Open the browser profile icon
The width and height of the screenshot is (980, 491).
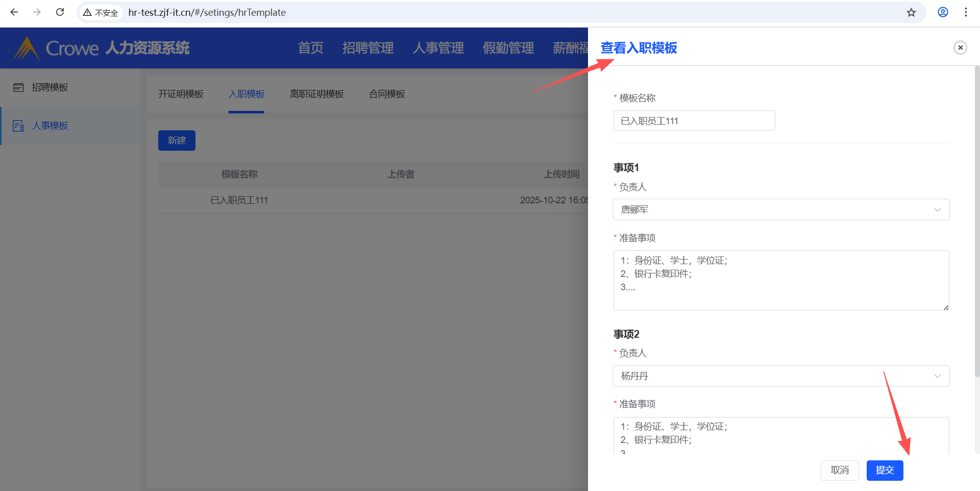click(943, 12)
